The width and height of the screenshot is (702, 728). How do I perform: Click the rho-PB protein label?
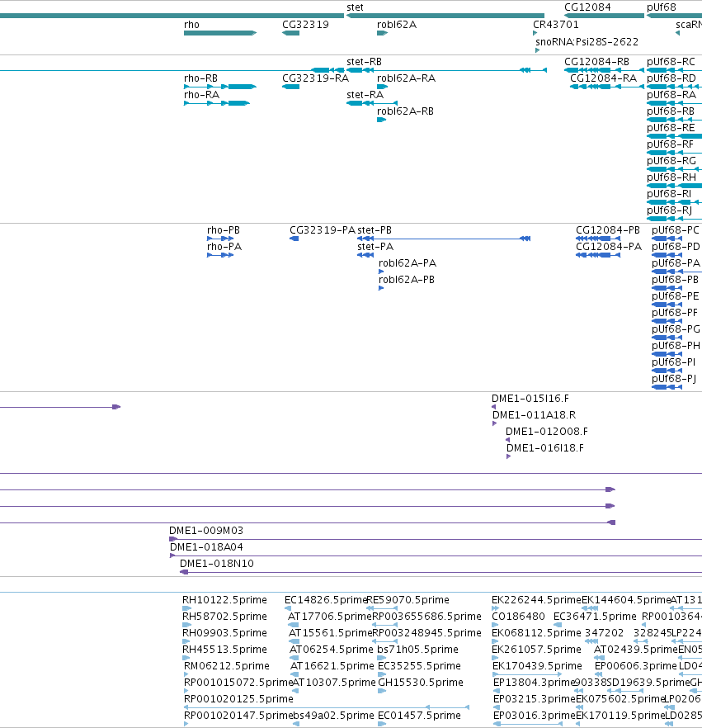pos(224,230)
